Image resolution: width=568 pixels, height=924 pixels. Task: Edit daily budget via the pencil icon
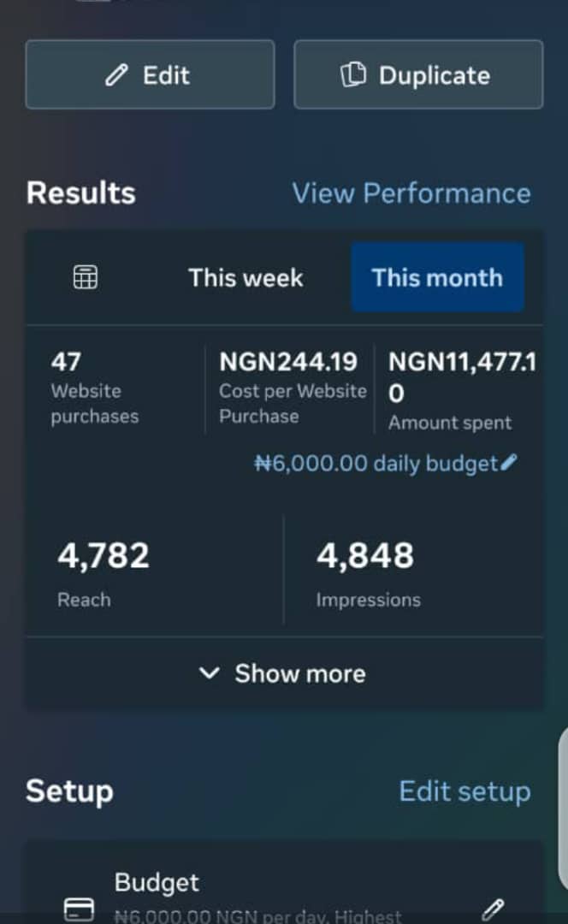pos(508,463)
